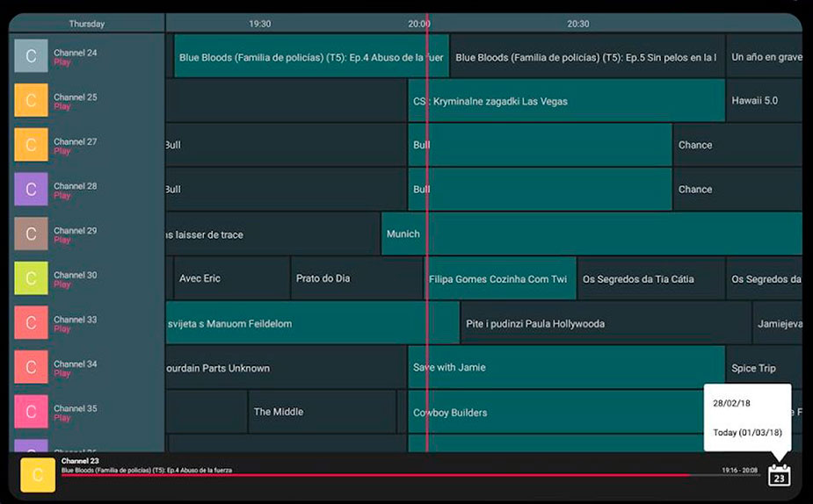Open current Bull program on Channel 28
The height and width of the screenshot is (504, 813).
[540, 190]
